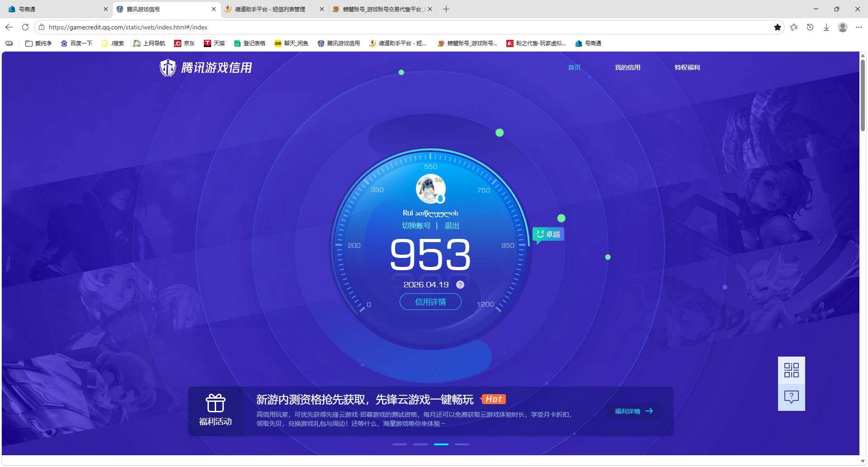Open 信用详情 credit details button
Viewport: 868px width, 467px height.
coord(430,302)
